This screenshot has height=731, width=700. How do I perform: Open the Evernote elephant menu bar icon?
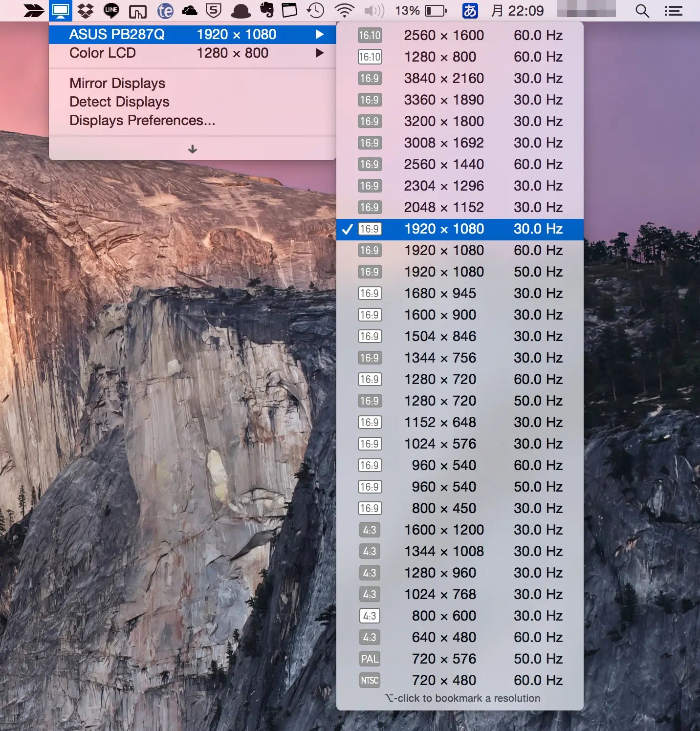click(267, 11)
